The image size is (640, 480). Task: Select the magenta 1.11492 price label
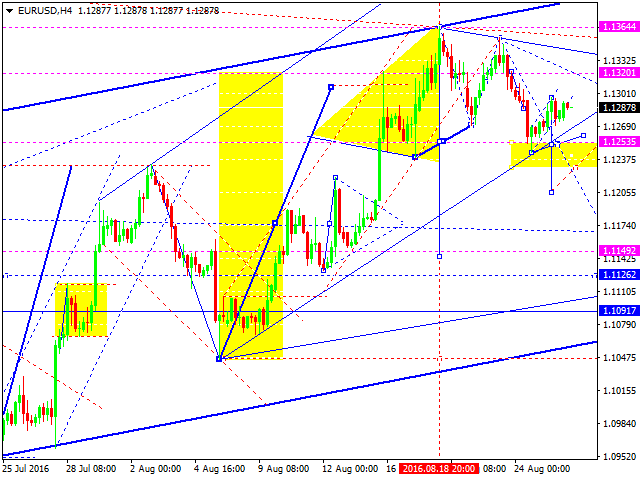619,250
